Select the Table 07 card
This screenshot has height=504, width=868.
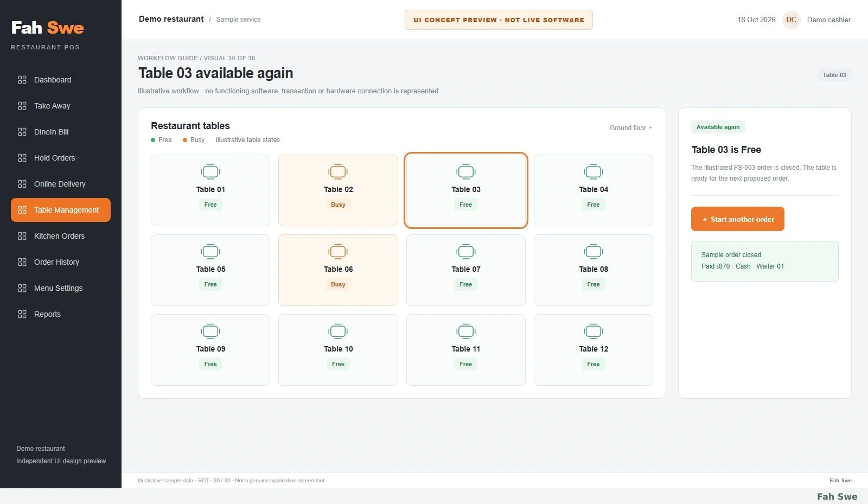pyautogui.click(x=466, y=270)
